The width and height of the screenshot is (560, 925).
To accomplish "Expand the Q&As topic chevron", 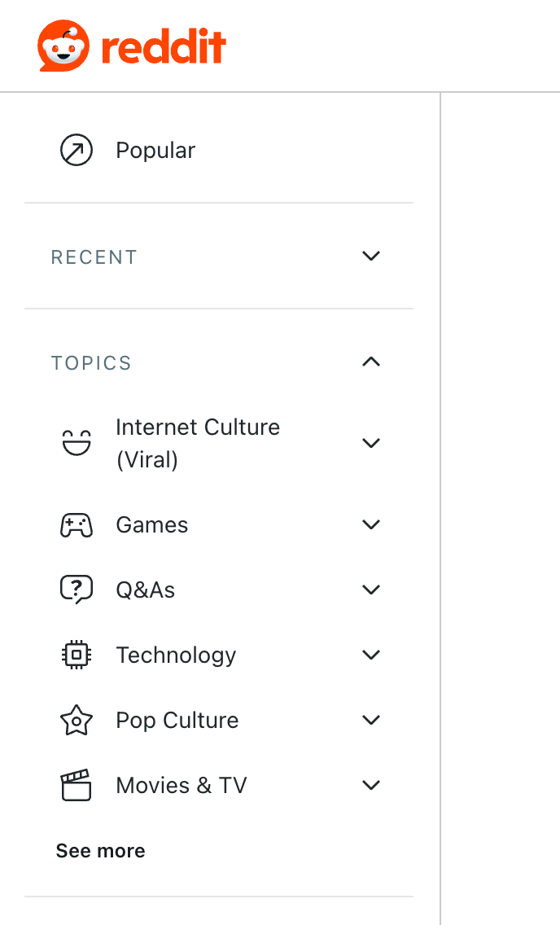I will [371, 590].
